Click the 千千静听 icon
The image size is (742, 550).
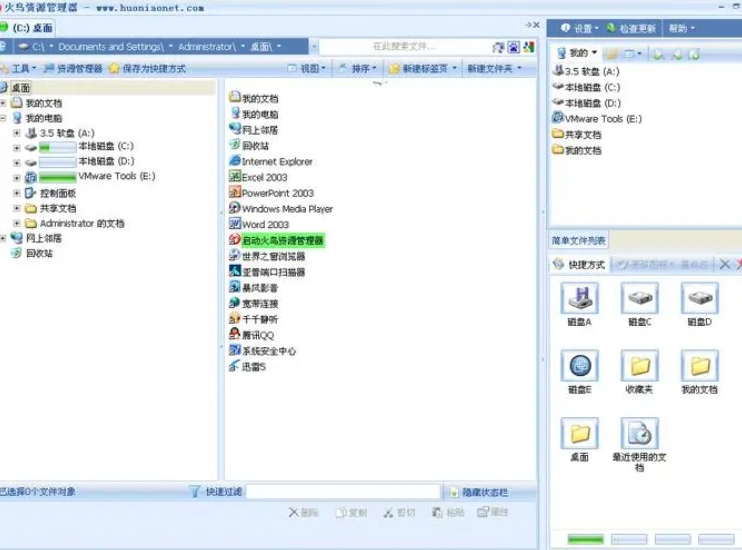pos(235,318)
